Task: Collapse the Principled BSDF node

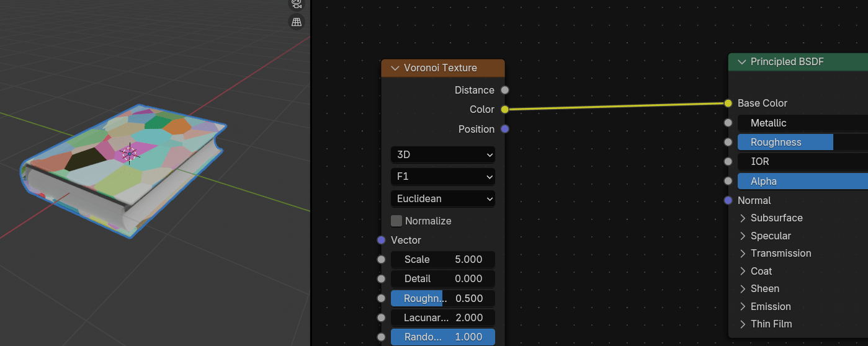Action: point(741,62)
